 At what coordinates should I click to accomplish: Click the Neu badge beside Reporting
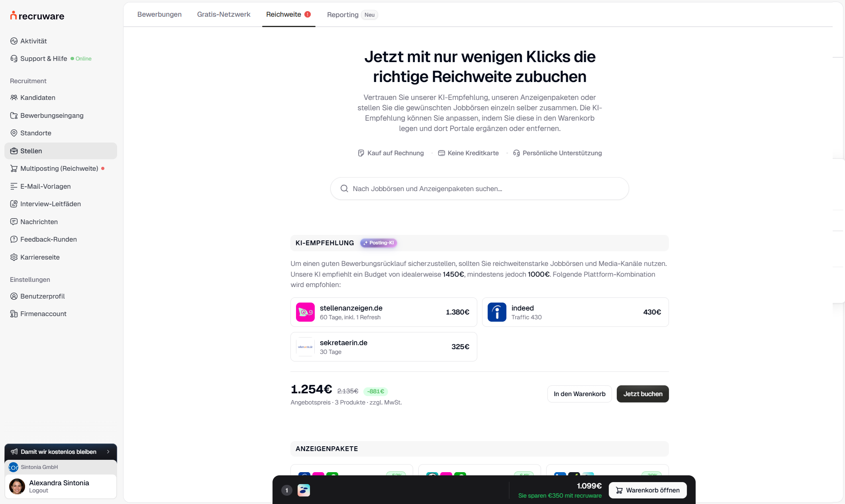coord(369,15)
